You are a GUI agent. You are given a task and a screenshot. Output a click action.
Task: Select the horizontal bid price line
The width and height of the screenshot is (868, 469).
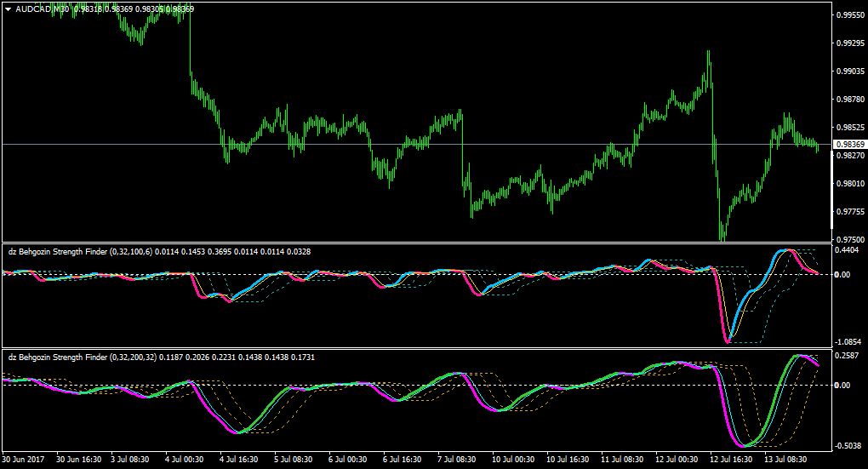pos(417,144)
